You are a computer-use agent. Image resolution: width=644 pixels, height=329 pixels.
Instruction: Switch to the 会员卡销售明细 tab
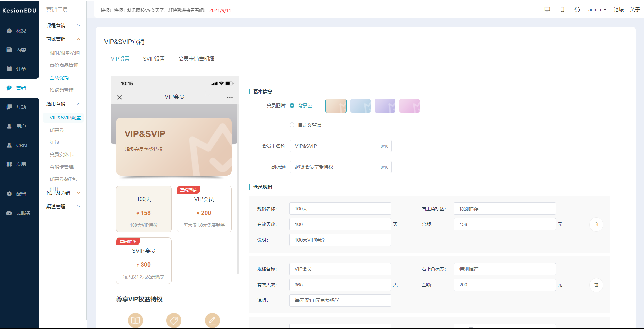(x=196, y=59)
